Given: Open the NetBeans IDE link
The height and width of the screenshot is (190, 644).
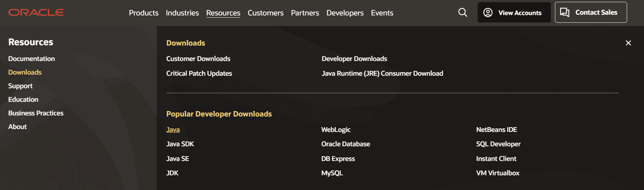Looking at the screenshot, I should pyautogui.click(x=496, y=130).
